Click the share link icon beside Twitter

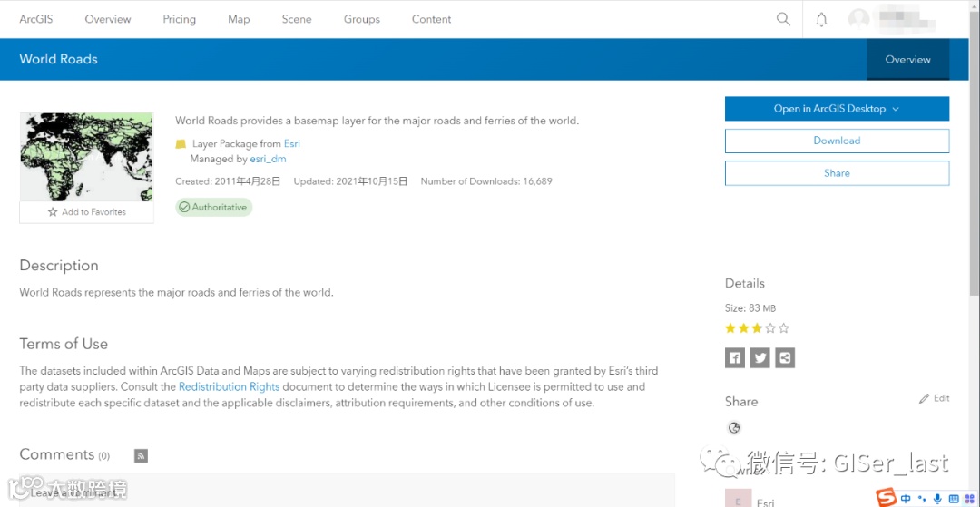(785, 357)
